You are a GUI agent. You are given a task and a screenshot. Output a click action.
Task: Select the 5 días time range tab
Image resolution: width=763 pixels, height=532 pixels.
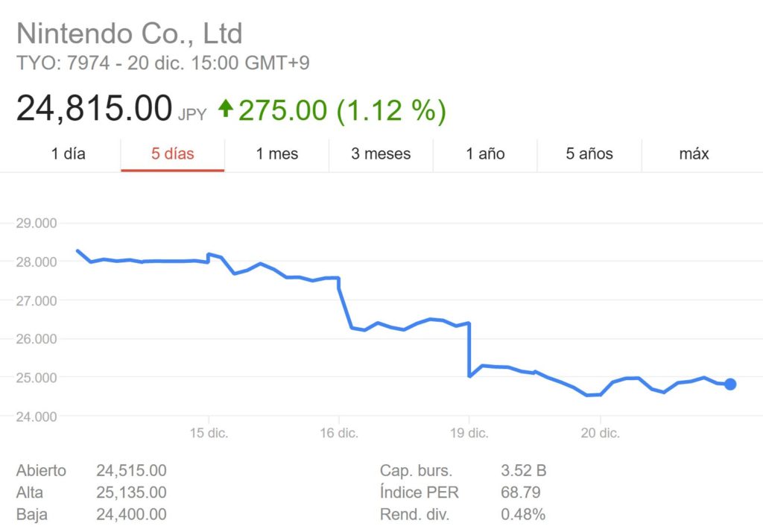point(172,154)
